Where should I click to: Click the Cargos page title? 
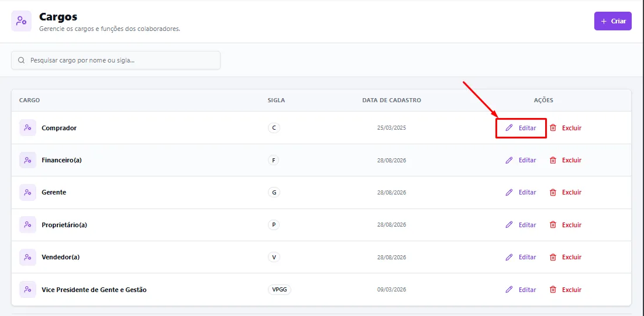click(58, 18)
